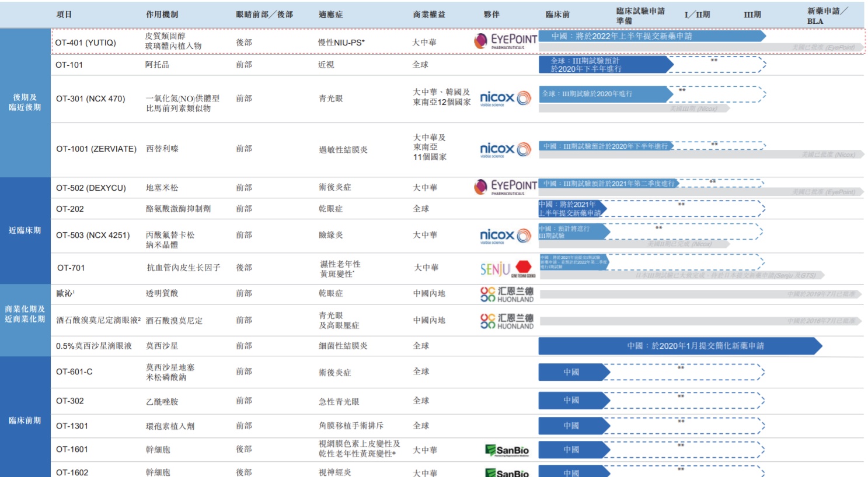The image size is (868, 477).
Task: Click the nicox logo in the OT-503 row
Action: (x=505, y=236)
